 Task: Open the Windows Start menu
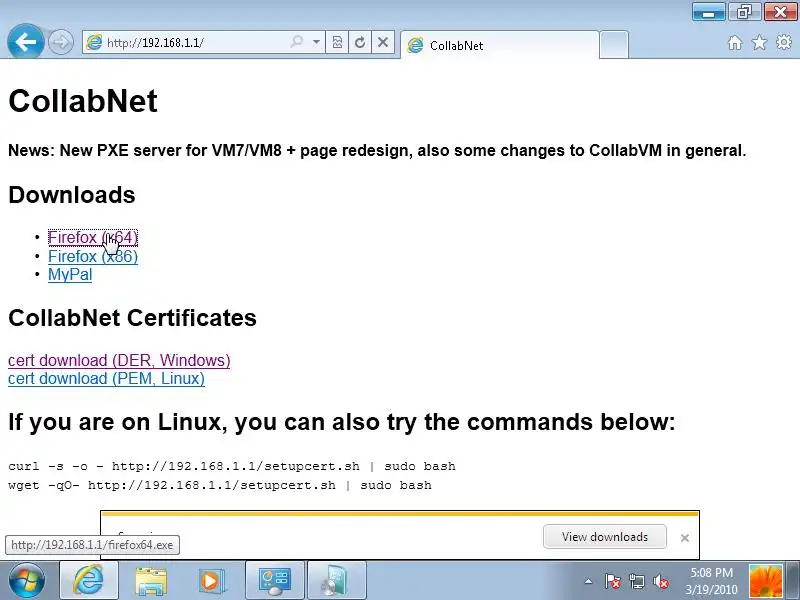coord(27,581)
